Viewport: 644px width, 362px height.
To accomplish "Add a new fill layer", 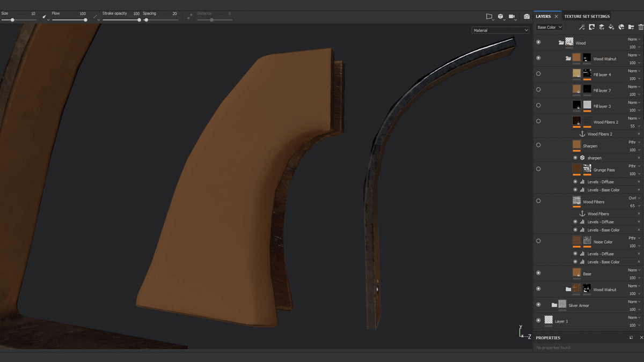I will [611, 27].
